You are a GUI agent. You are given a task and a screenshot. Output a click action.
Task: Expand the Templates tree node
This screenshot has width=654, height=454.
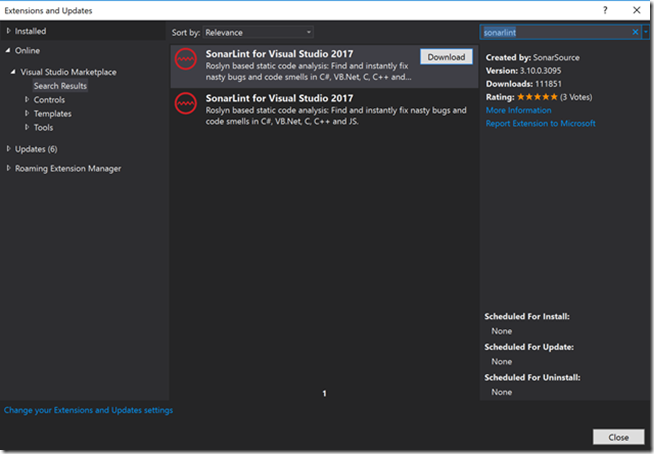pyautogui.click(x=26, y=114)
